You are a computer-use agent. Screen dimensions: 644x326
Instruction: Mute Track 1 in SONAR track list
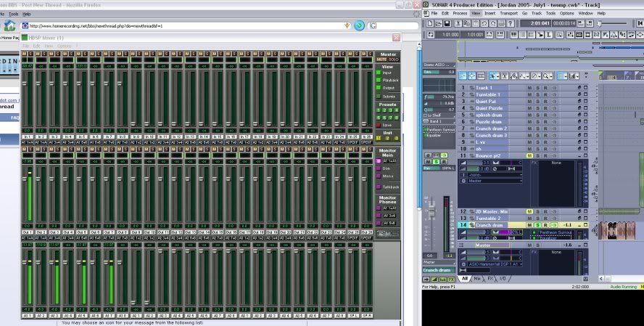530,88
